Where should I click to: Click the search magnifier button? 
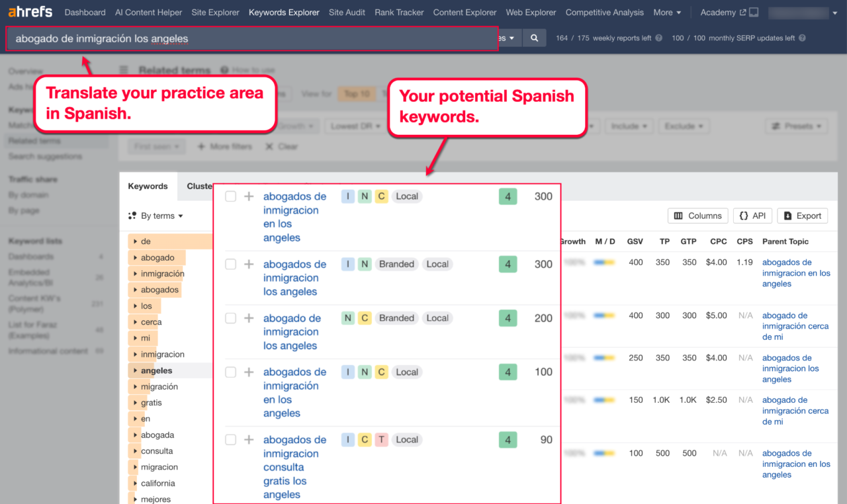[534, 38]
